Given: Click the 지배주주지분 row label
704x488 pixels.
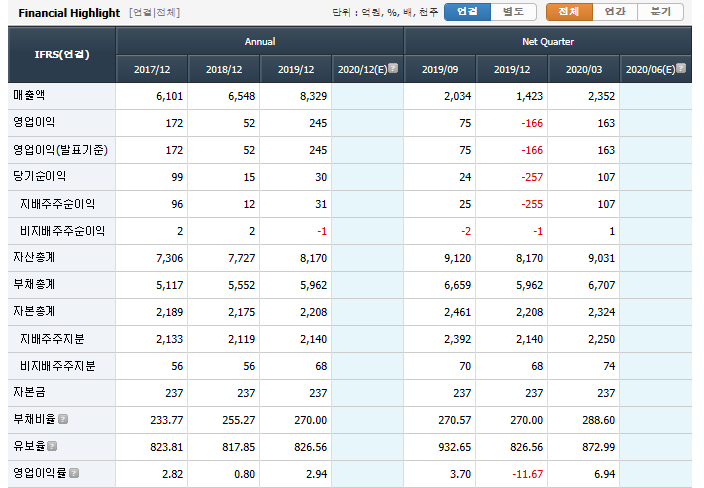Looking at the screenshot, I should point(52,339).
